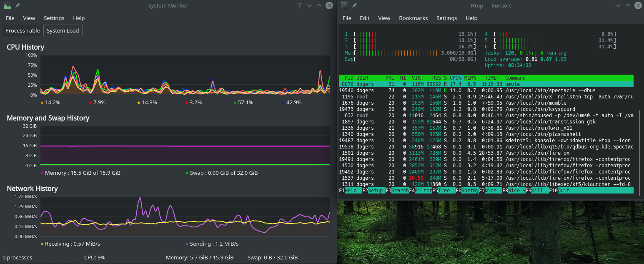Toggle F5 Tree view in htop

[x=444, y=191]
